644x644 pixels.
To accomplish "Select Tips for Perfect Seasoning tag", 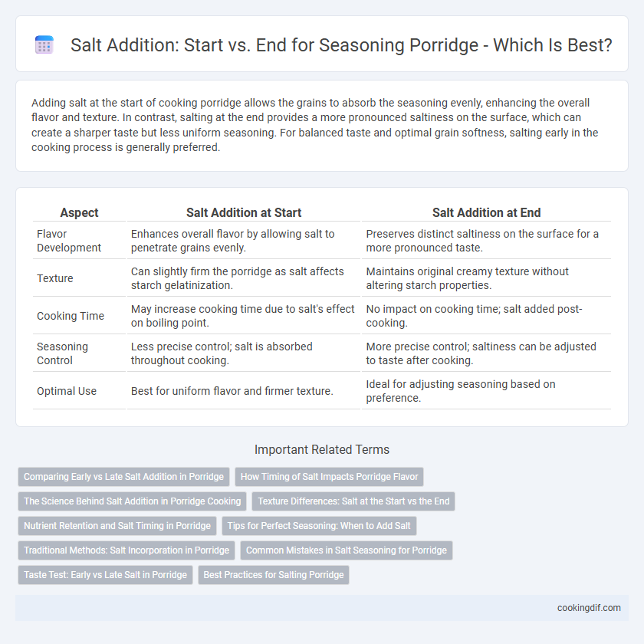I will (319, 526).
